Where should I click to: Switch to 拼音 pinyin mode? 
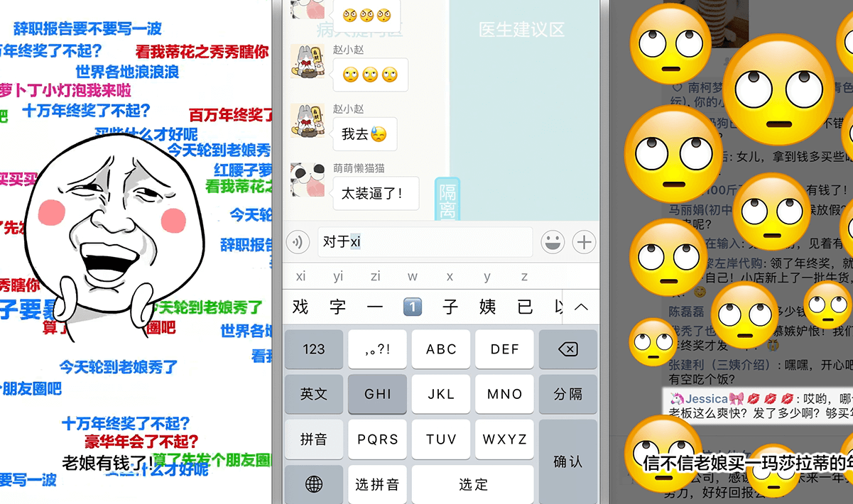tap(313, 439)
